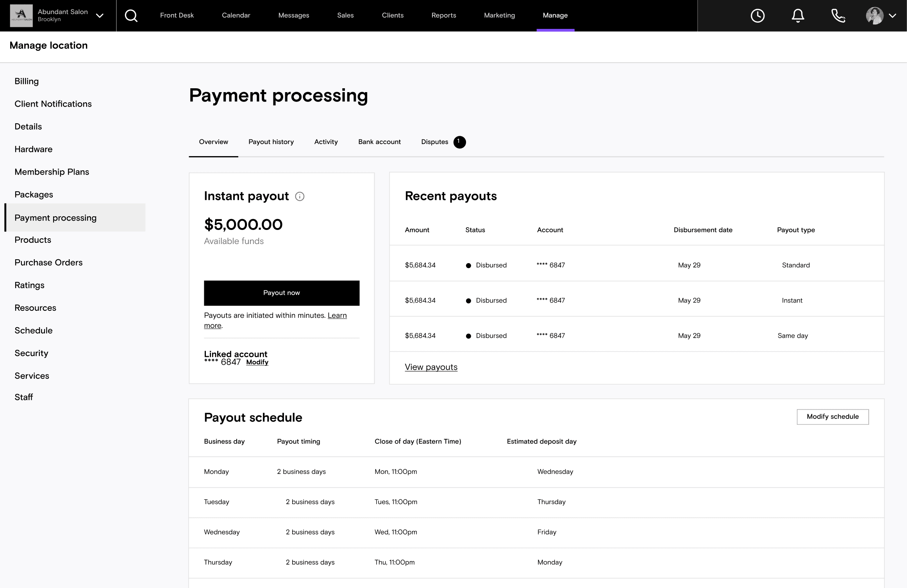The height and width of the screenshot is (588, 907).
Task: Expand the location switcher next to Abundant Salon
Action: click(100, 16)
